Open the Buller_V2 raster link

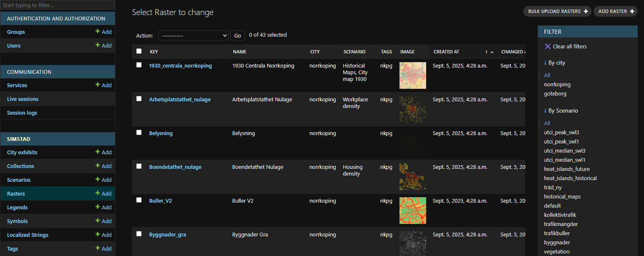pos(160,201)
